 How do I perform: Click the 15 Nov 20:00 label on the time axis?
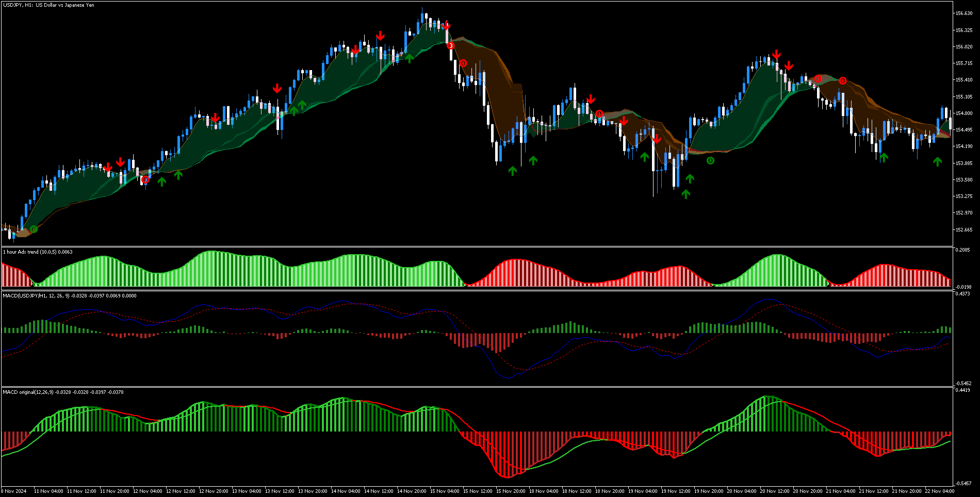coord(511,491)
